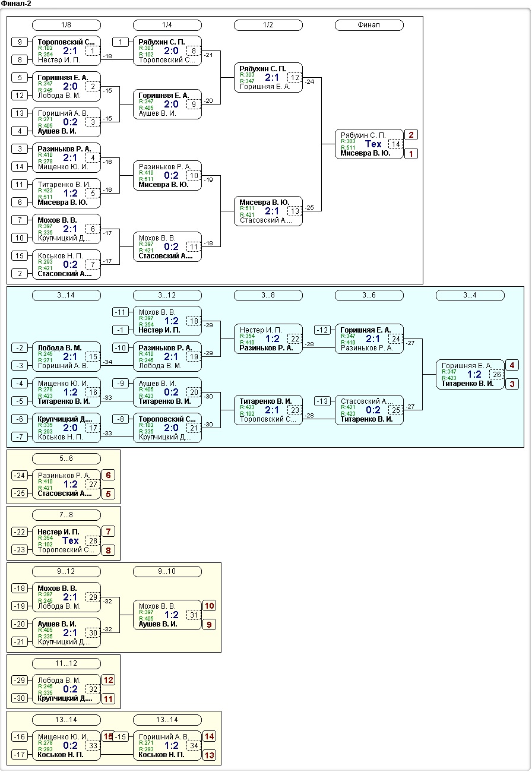The height and width of the screenshot is (772, 532).
Task: Click the "3...8" stage header
Action: pos(268,295)
